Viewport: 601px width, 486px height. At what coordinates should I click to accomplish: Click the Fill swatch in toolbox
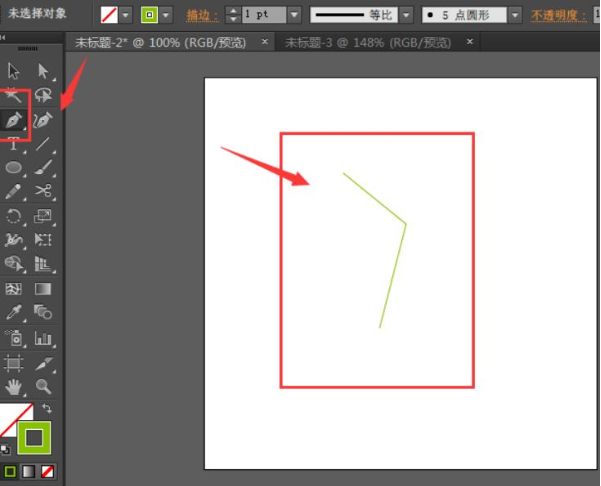[x=11, y=413]
